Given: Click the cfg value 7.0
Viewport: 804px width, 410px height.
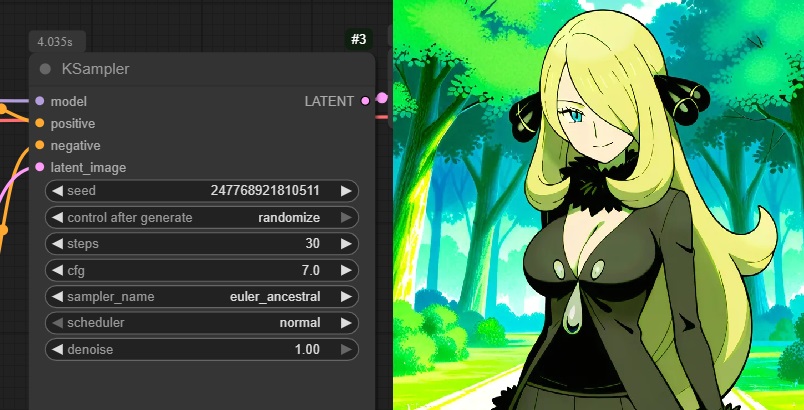Looking at the screenshot, I should pyautogui.click(x=311, y=270).
